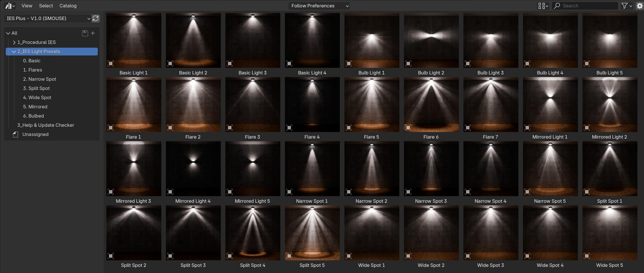Select the Split Spot 5 thumbnail
644x273 pixels.
pos(312,233)
